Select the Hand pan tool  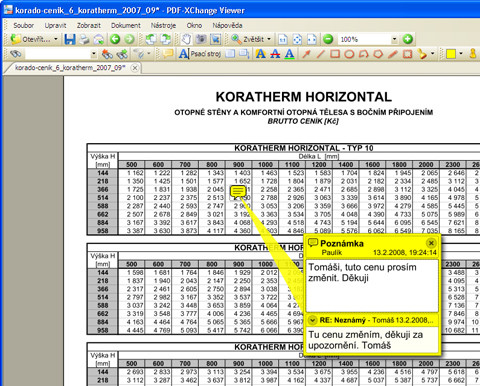(x=186, y=39)
